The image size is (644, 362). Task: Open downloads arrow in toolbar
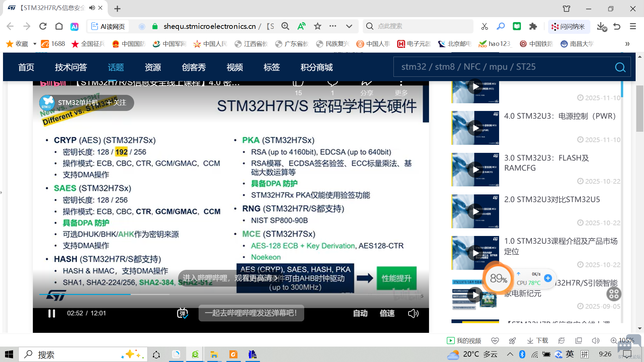tap(601, 26)
